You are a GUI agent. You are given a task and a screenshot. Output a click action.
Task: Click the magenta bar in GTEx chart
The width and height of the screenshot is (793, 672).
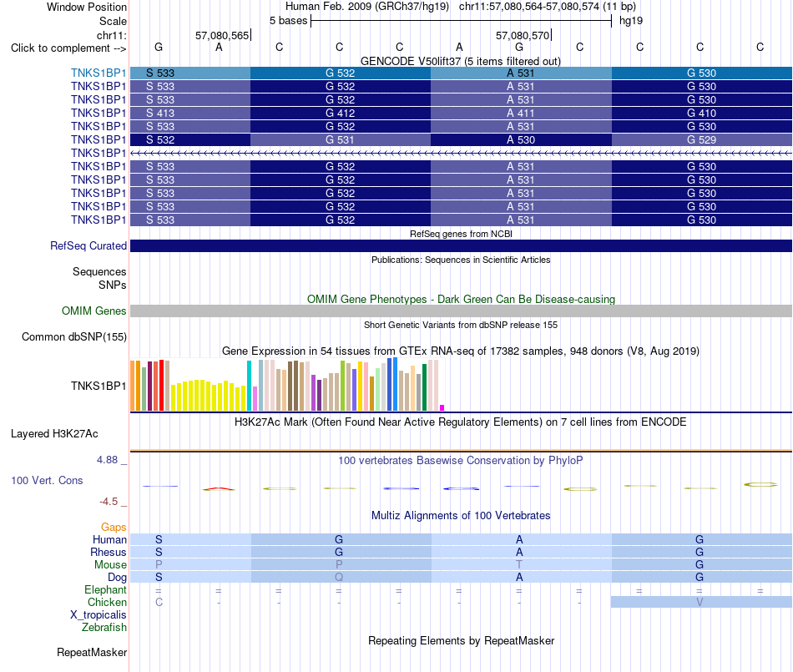(442, 407)
